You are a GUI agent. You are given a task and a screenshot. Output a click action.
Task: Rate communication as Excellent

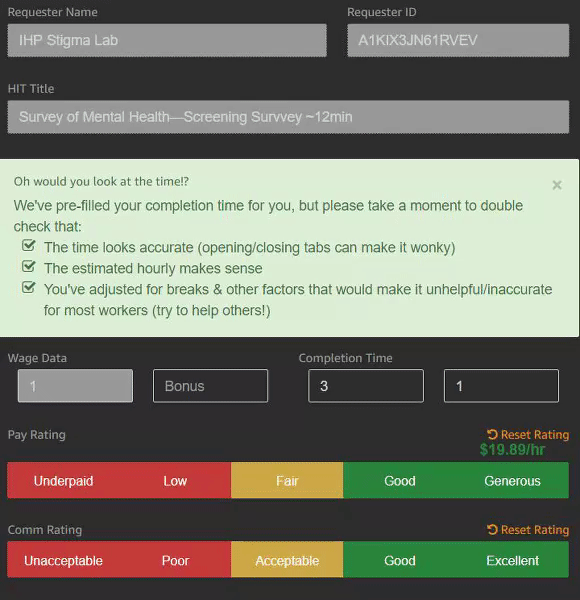[x=512, y=560]
